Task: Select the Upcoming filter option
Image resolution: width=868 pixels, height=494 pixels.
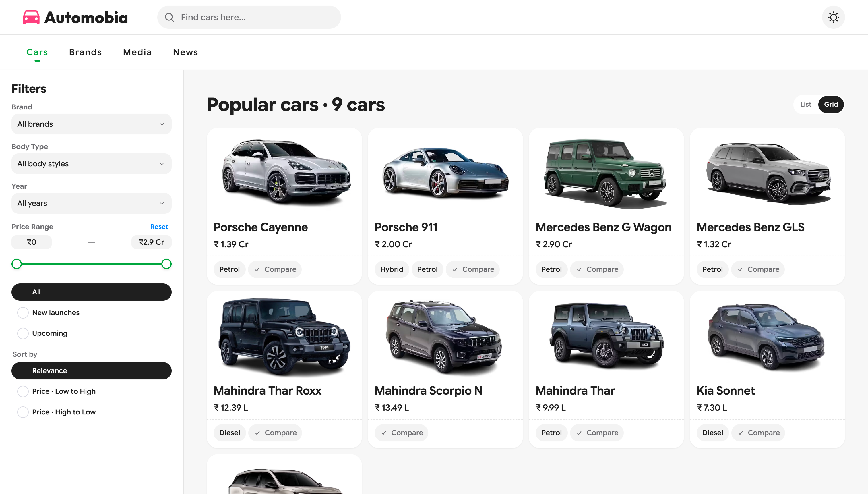Action: pyautogui.click(x=22, y=333)
